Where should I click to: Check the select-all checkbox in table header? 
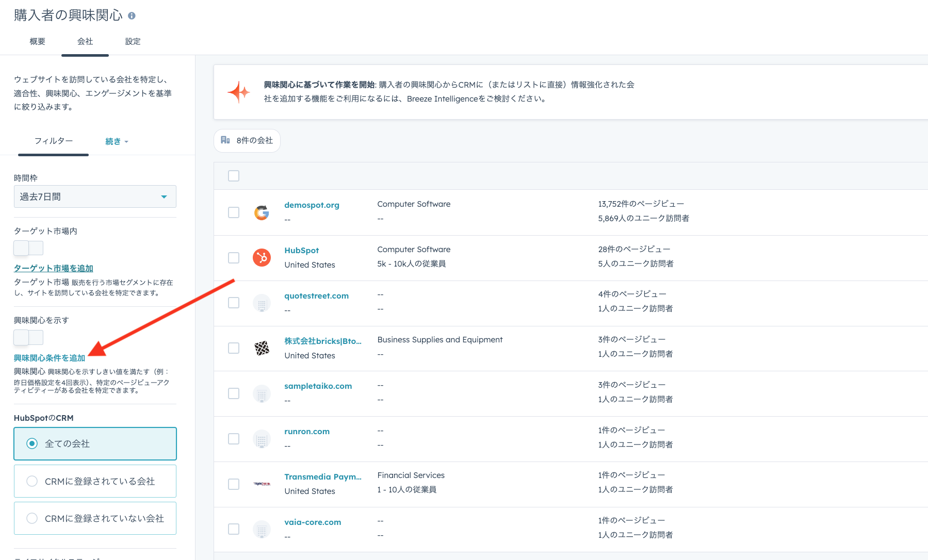click(x=234, y=176)
